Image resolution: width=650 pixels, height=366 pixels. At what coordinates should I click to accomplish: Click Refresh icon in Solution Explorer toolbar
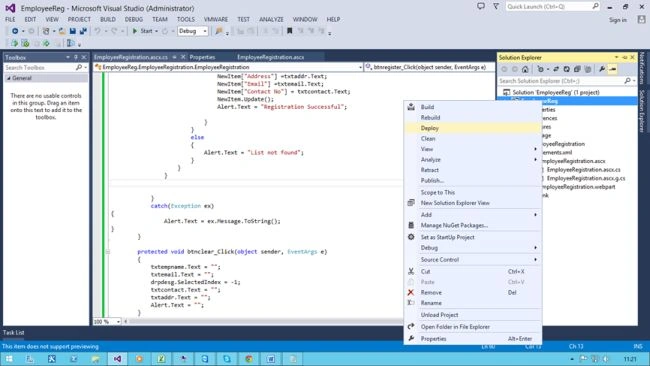[x=566, y=69]
